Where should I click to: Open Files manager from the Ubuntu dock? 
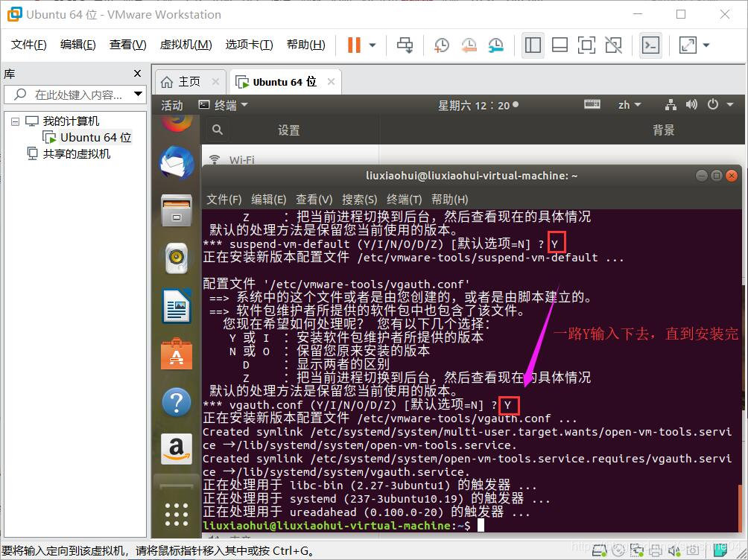[177, 210]
